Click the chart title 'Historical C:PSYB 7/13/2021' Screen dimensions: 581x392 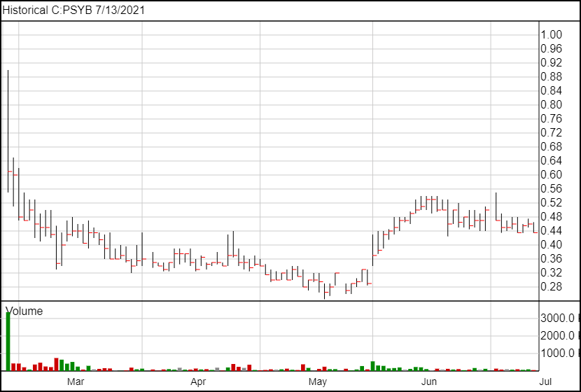[73, 10]
